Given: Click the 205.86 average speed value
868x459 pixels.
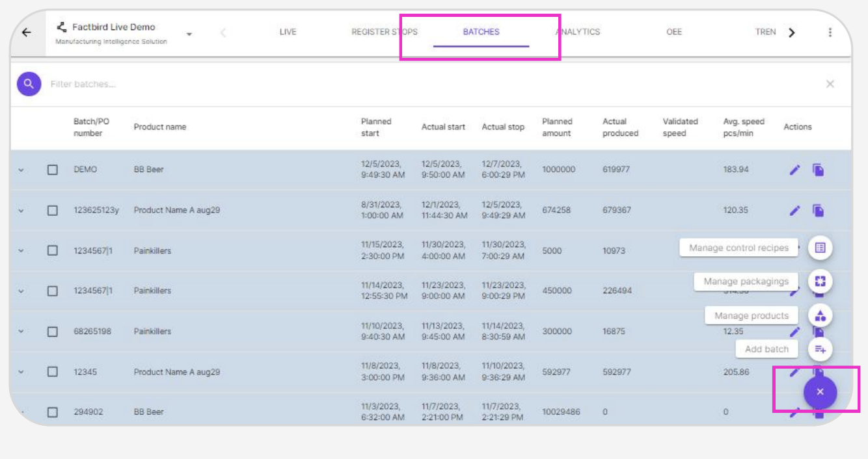Looking at the screenshot, I should coord(736,372).
